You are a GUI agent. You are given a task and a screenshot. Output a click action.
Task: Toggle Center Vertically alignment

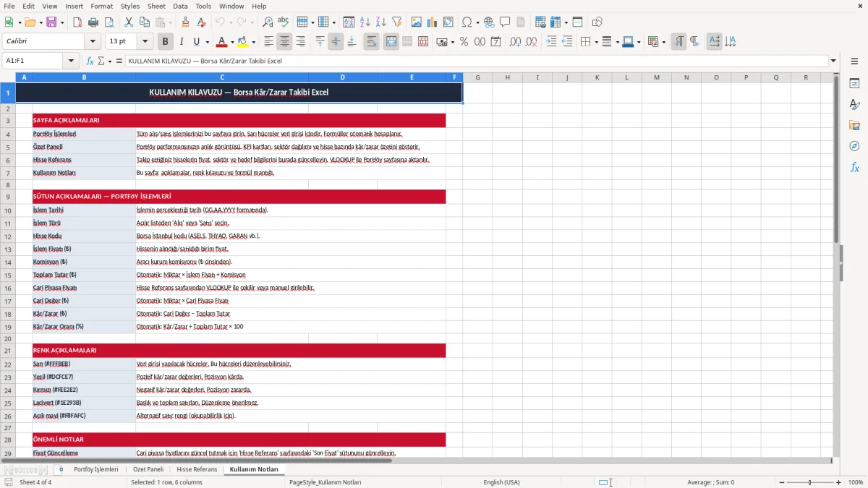[x=336, y=42]
